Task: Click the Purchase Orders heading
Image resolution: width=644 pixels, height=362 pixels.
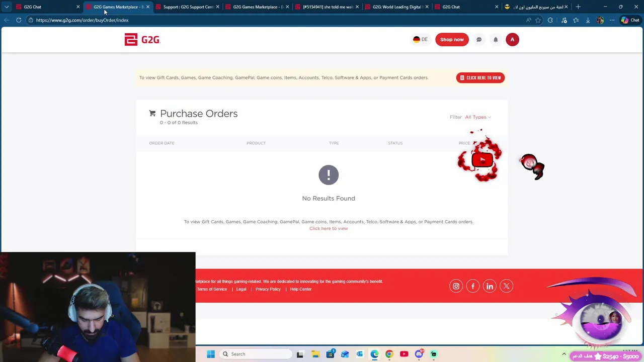Action: click(x=199, y=114)
